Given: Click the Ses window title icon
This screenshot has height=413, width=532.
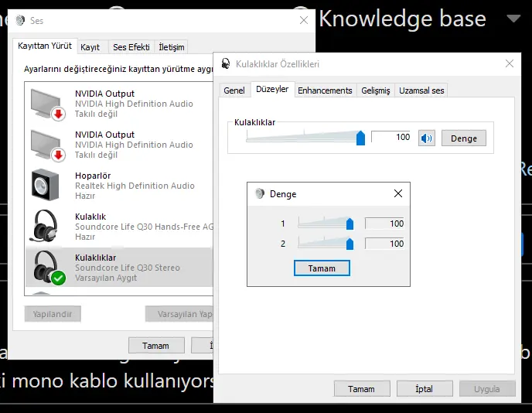Looking at the screenshot, I should 20,20.
